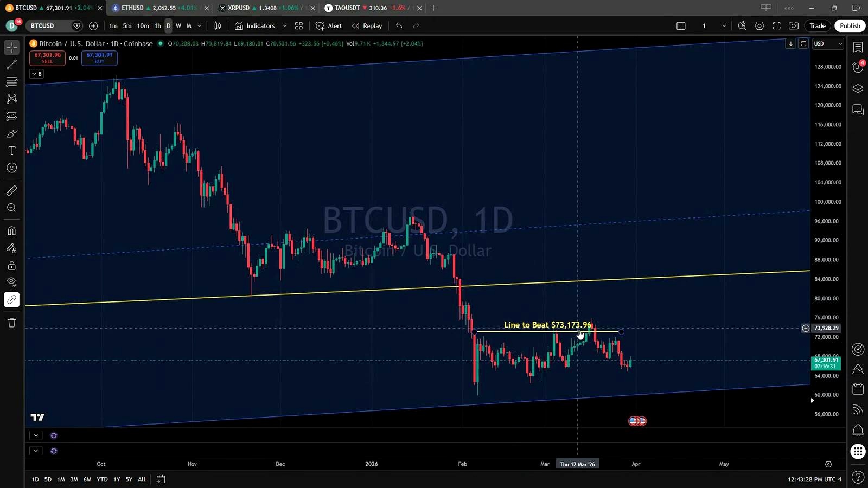The height and width of the screenshot is (488, 868).
Task: Switch to the 10m timeframe
Action: tap(143, 25)
